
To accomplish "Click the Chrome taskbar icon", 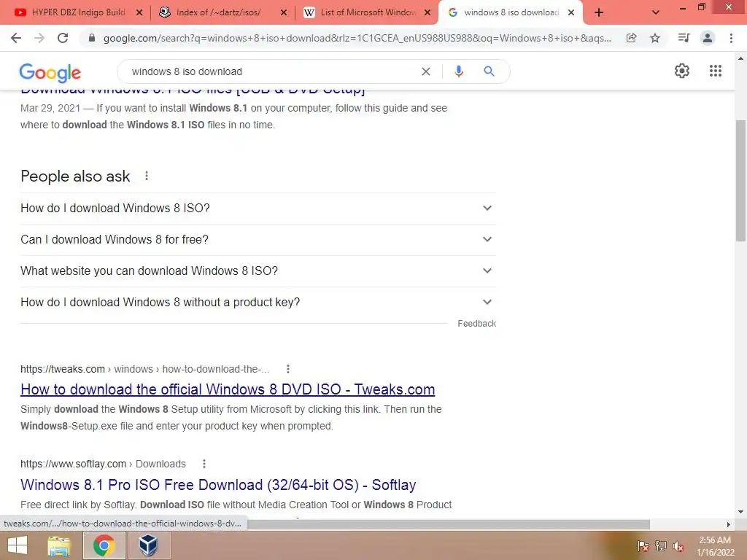I will point(104,545).
